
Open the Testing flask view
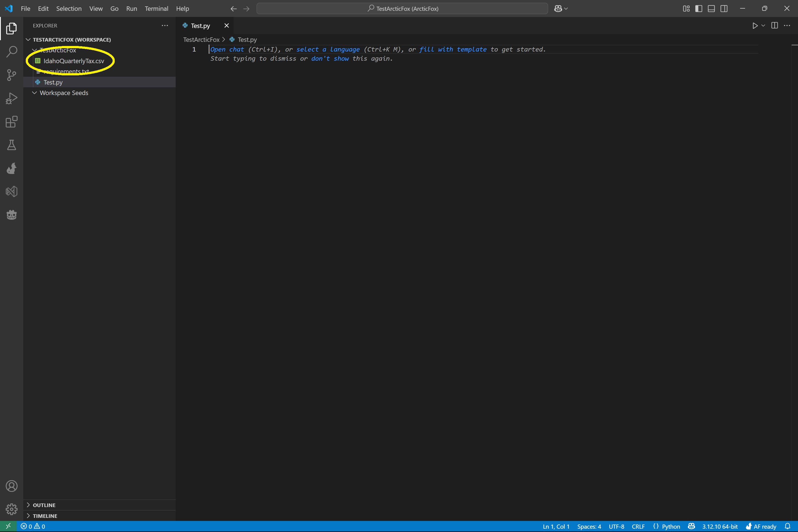pyautogui.click(x=12, y=145)
